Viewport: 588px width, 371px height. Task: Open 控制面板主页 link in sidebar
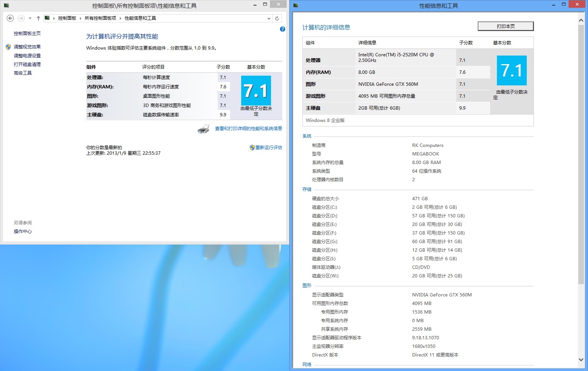[x=27, y=34]
